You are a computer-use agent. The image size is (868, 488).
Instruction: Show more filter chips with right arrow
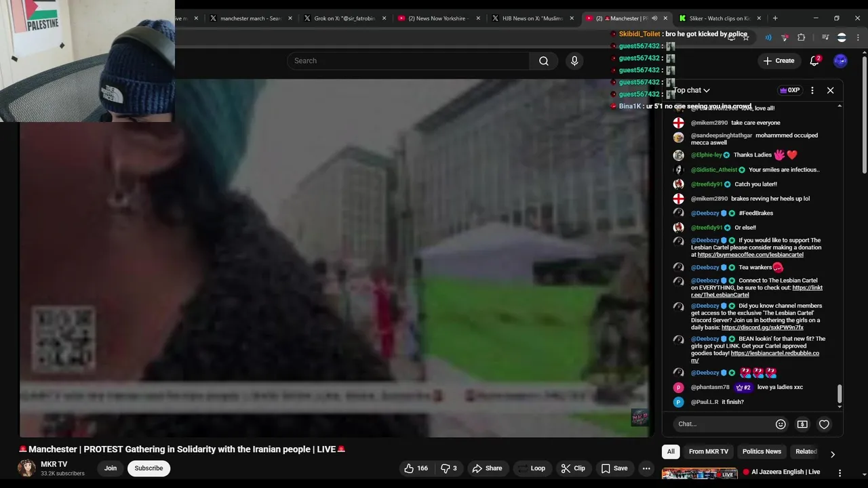coord(833,454)
